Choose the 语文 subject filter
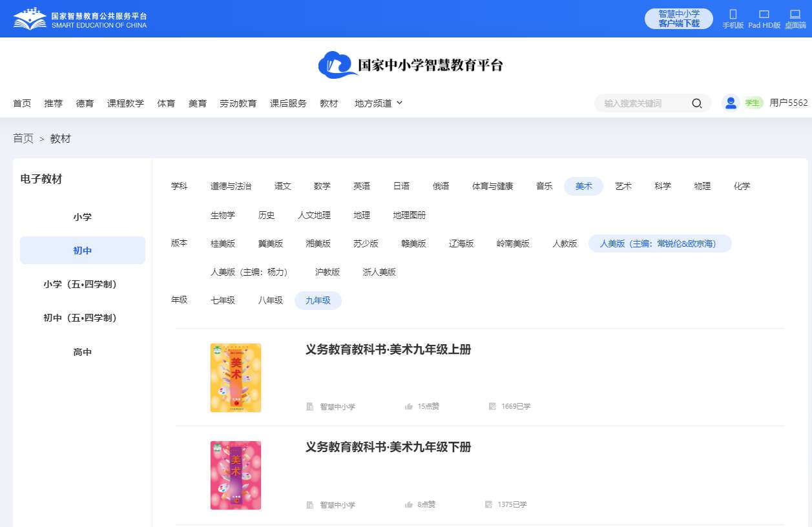 [x=283, y=186]
